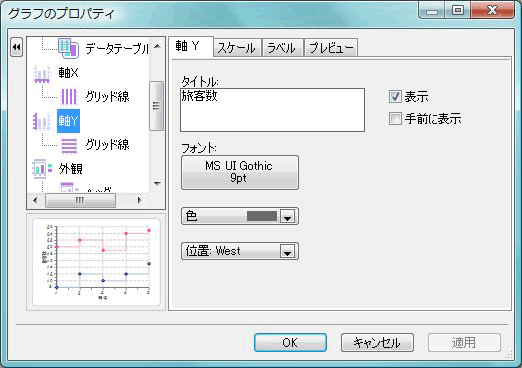
Task: Minimize the dialog window
Action: click(432, 10)
